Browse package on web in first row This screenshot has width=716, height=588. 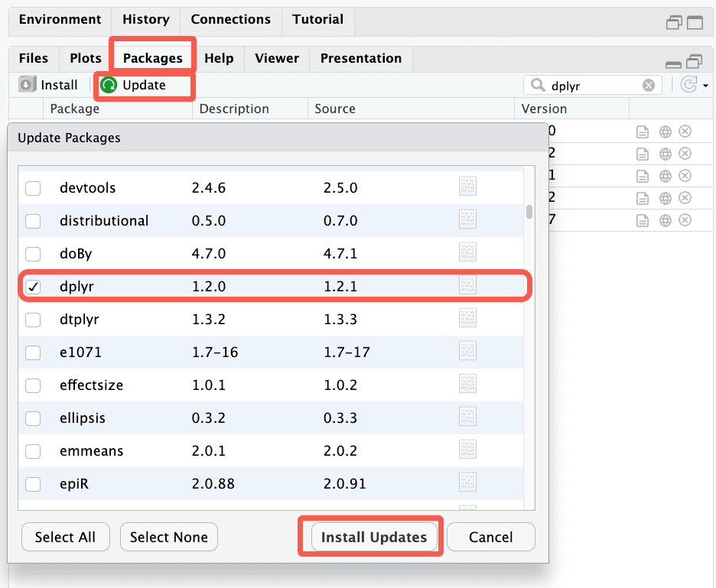pyautogui.click(x=666, y=132)
